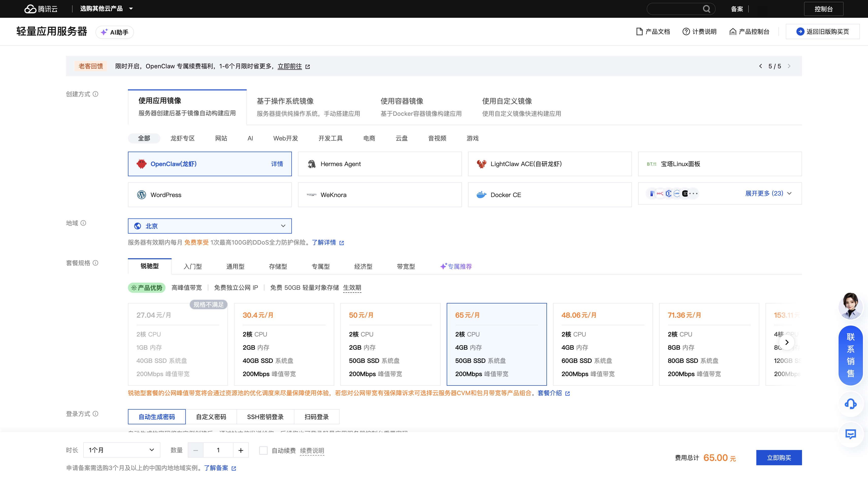This screenshot has height=483, width=868.
Task: Decrease quantity with minus button
Action: [x=195, y=450]
